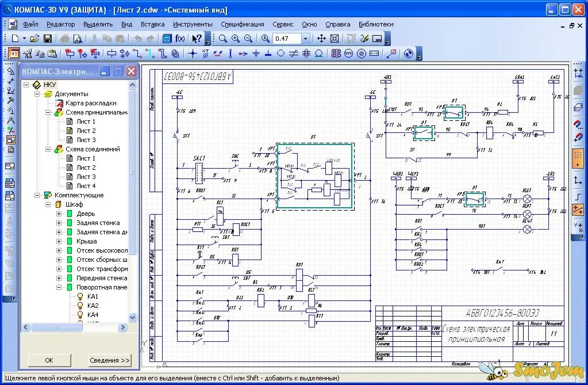
Task: Click the zoom scale input field
Action: (x=286, y=39)
